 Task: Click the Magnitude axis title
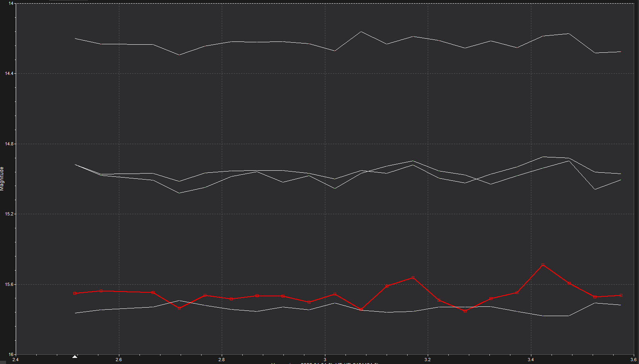coord(2,178)
